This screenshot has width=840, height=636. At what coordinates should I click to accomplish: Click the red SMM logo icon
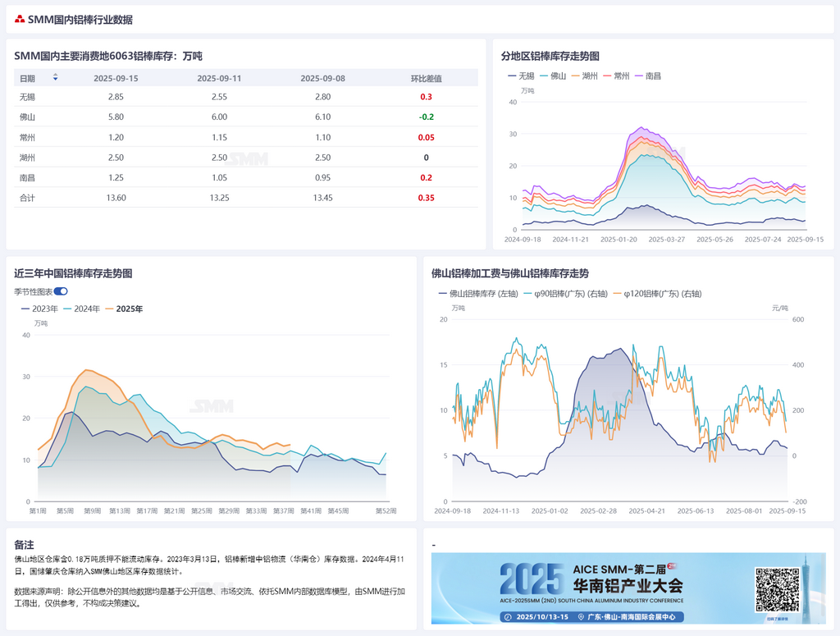tap(20, 20)
